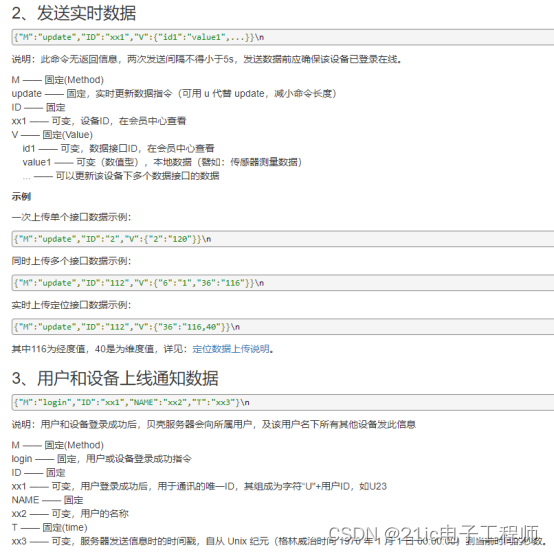Click the line … —— 可以更新该设备下多个数据接口的数据
Image resolution: width=554 pixels, height=553 pixels.
point(121,176)
